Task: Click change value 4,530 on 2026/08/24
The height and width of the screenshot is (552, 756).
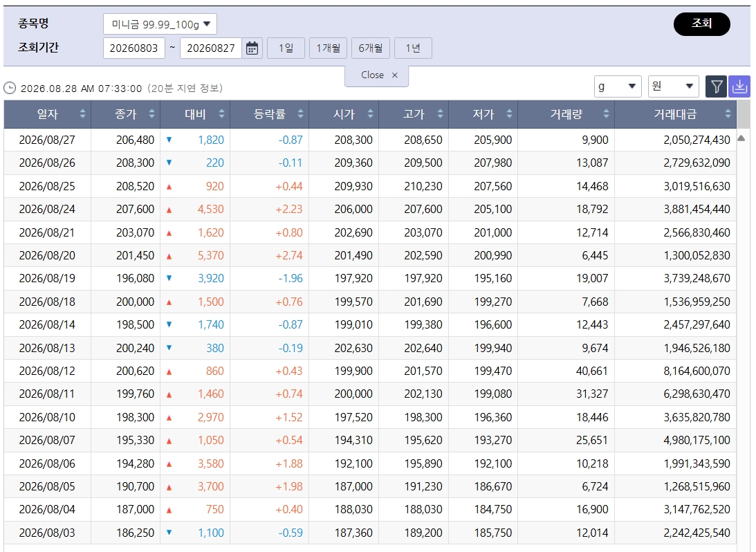Action: coord(211,209)
